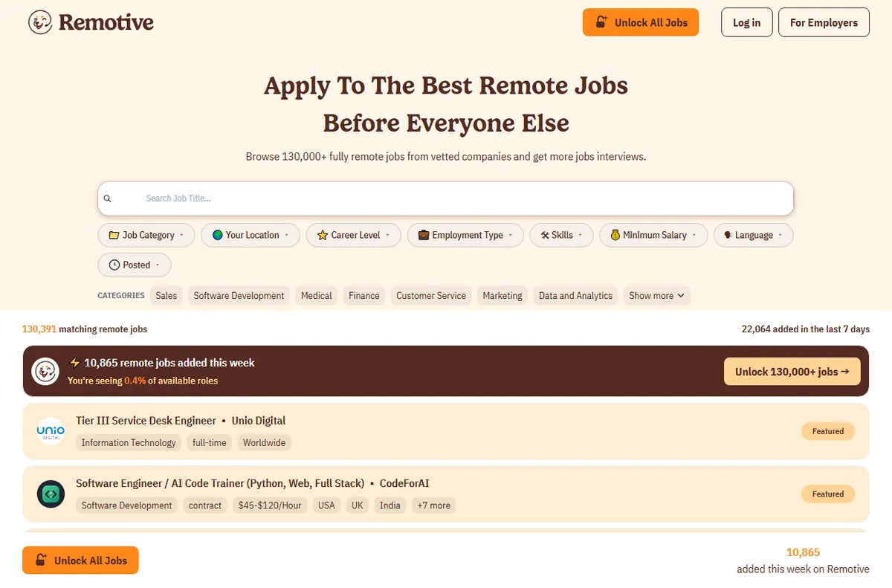Click the unlock padlock icon in top button
Screen dimensions: 892x588
[602, 22]
